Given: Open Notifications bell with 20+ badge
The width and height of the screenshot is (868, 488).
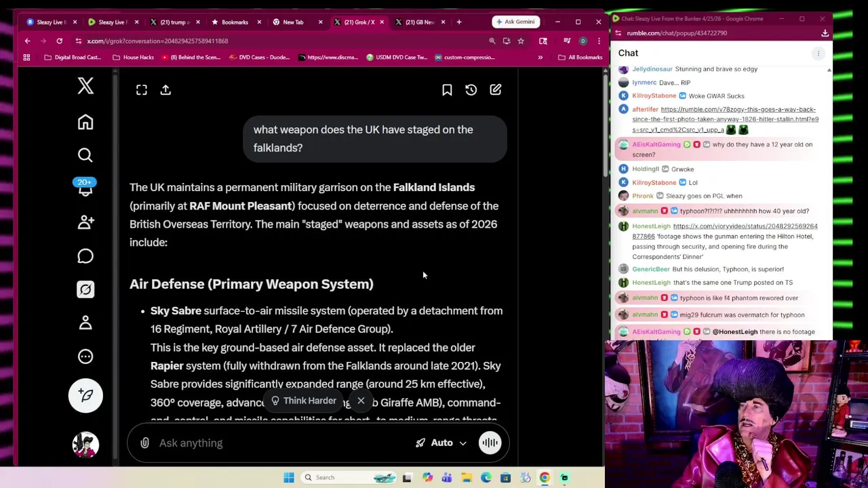Looking at the screenshot, I should point(85,188).
